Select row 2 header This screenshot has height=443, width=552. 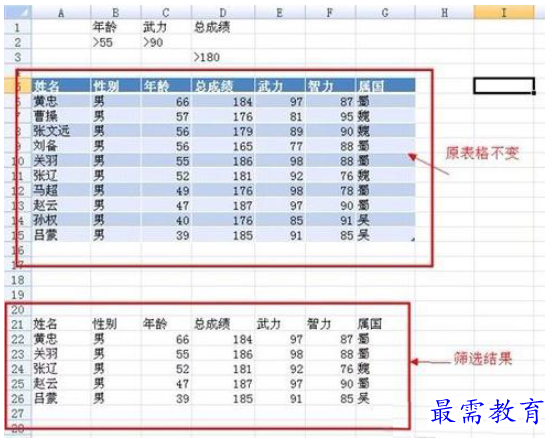pyautogui.click(x=18, y=42)
